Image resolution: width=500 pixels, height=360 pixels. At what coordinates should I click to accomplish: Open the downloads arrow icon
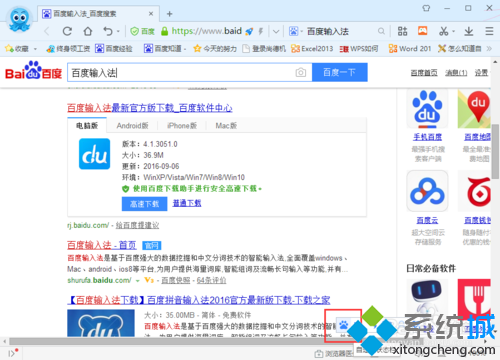coord(469,31)
